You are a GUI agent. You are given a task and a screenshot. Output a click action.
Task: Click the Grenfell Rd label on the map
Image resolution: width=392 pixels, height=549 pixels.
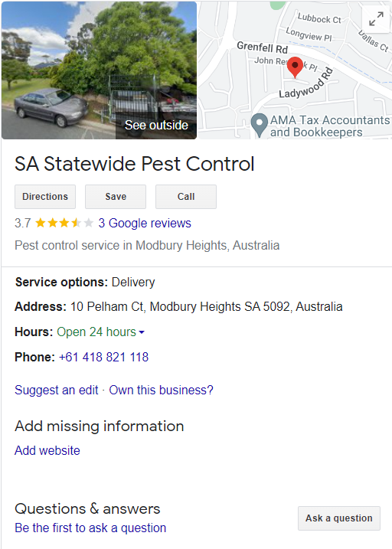(262, 47)
